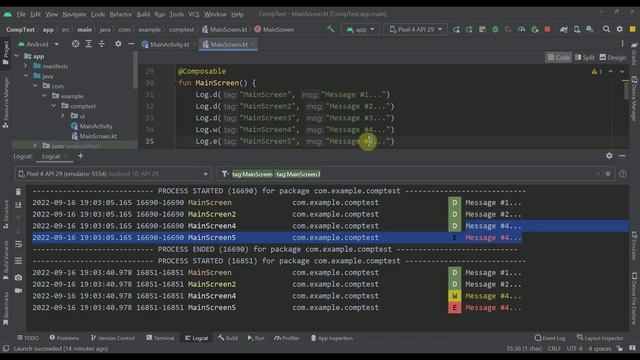Screen dimensions: 640x360
Task: Hide the Project panel minus icon
Action: point(131,44)
